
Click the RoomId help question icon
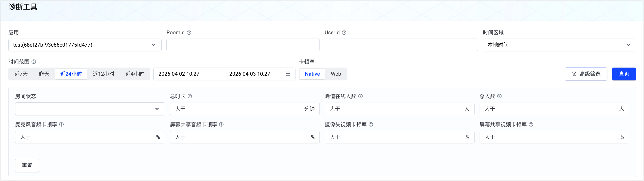189,33
